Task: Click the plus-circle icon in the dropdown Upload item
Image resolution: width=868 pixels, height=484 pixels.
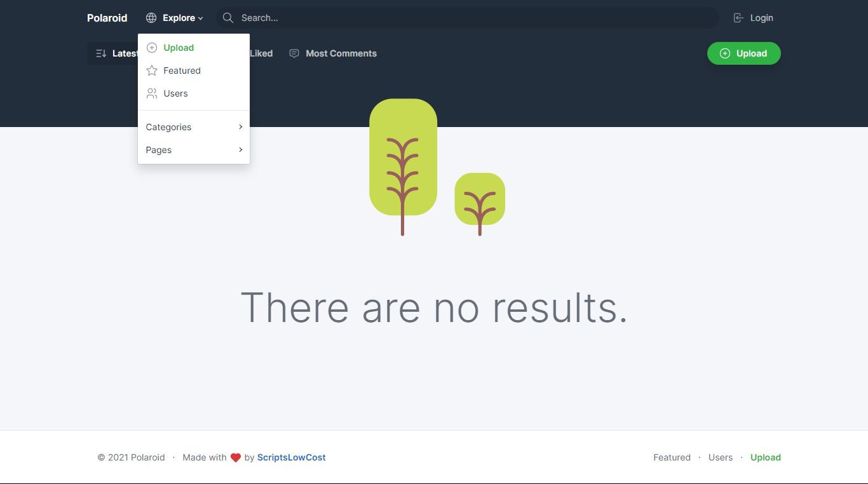Action: click(x=152, y=48)
